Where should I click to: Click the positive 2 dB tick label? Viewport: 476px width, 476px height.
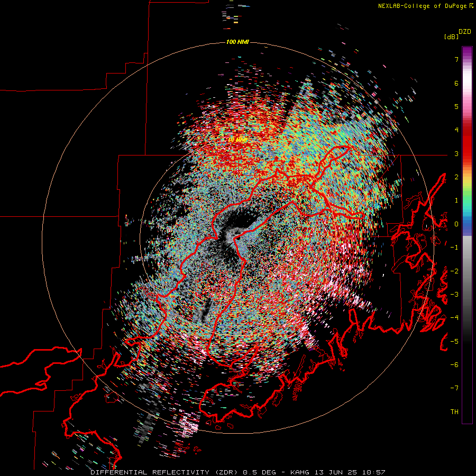pos(456,177)
